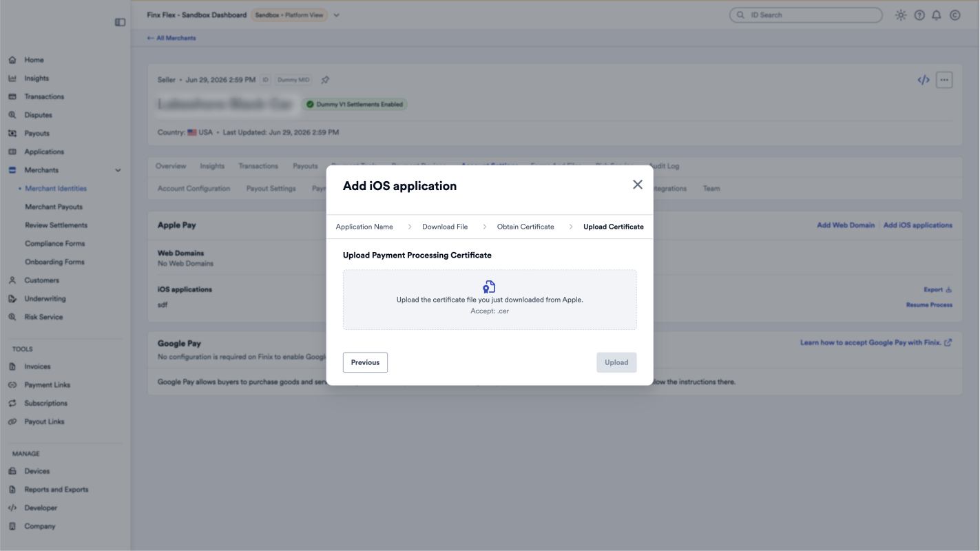Screen dimensions: 980x551
Task: Open notifications bell icon
Action: tap(937, 15)
